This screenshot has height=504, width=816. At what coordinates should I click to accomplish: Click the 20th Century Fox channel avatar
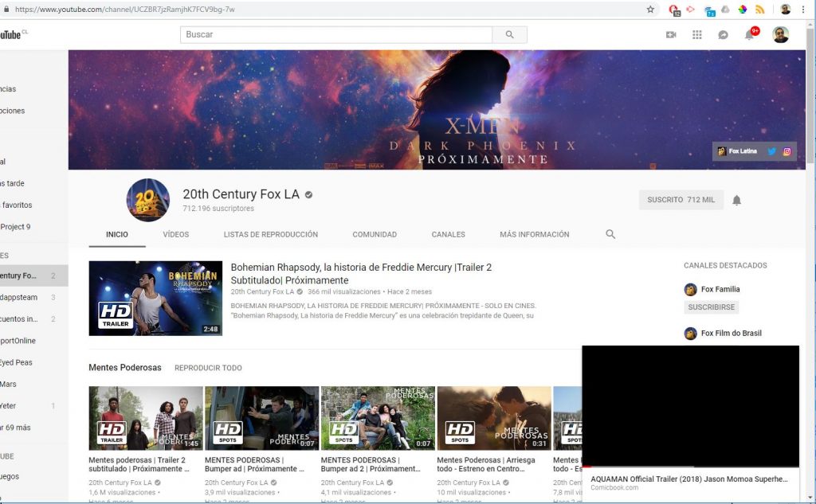pos(147,201)
